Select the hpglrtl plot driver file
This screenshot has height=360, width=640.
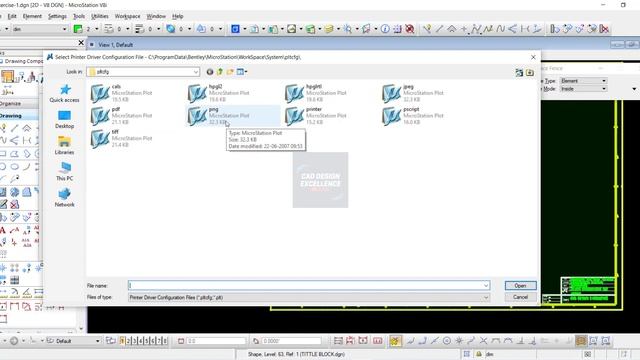[x=315, y=93]
